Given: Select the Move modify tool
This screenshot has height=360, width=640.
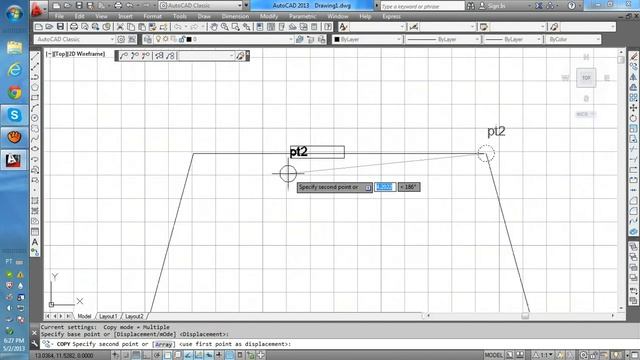Looking at the screenshot, I should 633,108.
